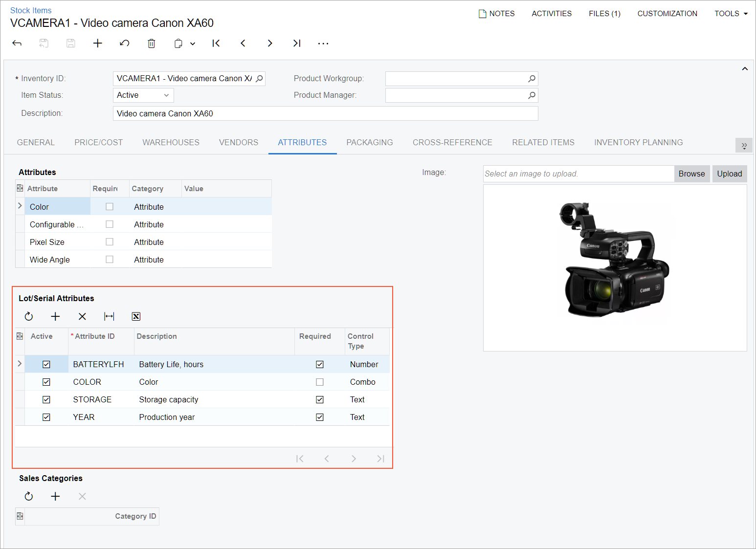Open ACTIVITIES for this item
Image resolution: width=756 pixels, height=549 pixels.
click(x=552, y=14)
